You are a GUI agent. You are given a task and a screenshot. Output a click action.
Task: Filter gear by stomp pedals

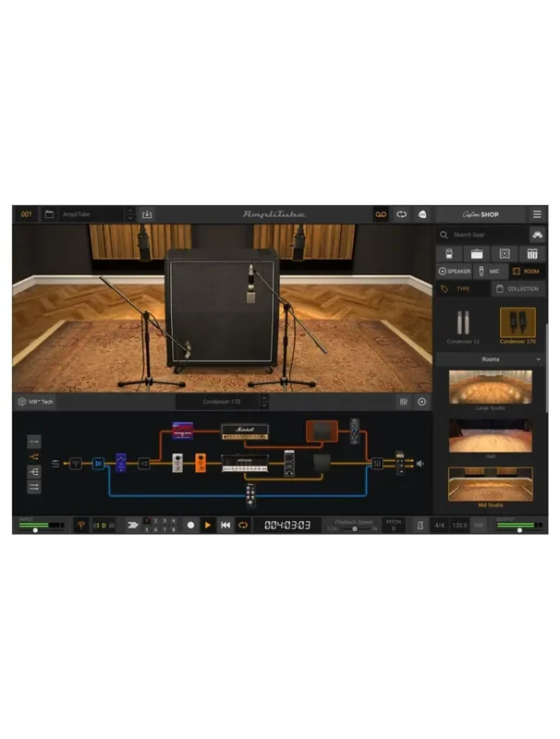click(449, 254)
